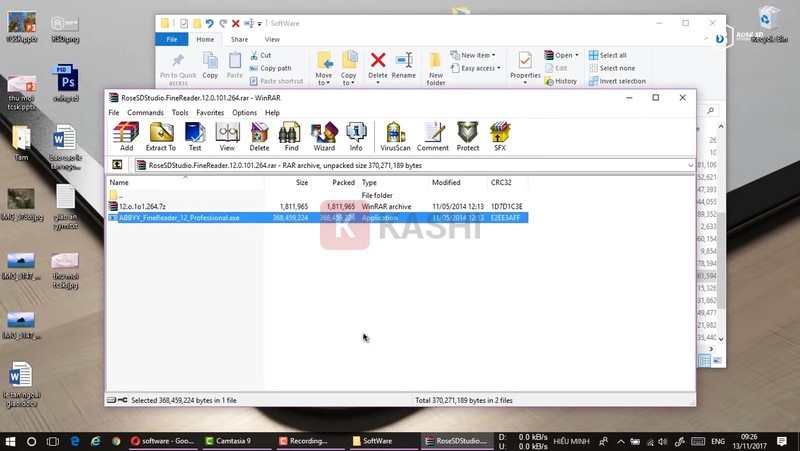Click Invert selection in Explorer ribbon
Viewport: 800px width, 451px height.
pos(617,81)
